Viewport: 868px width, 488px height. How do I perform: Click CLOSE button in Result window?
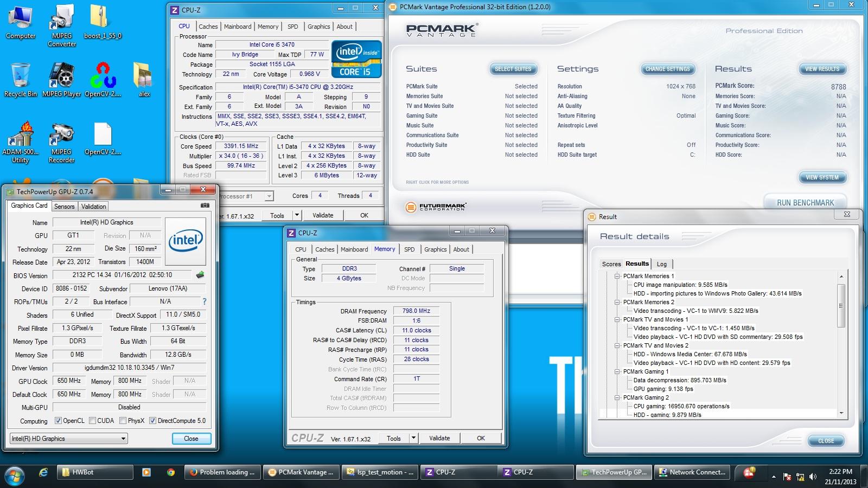[x=826, y=441]
